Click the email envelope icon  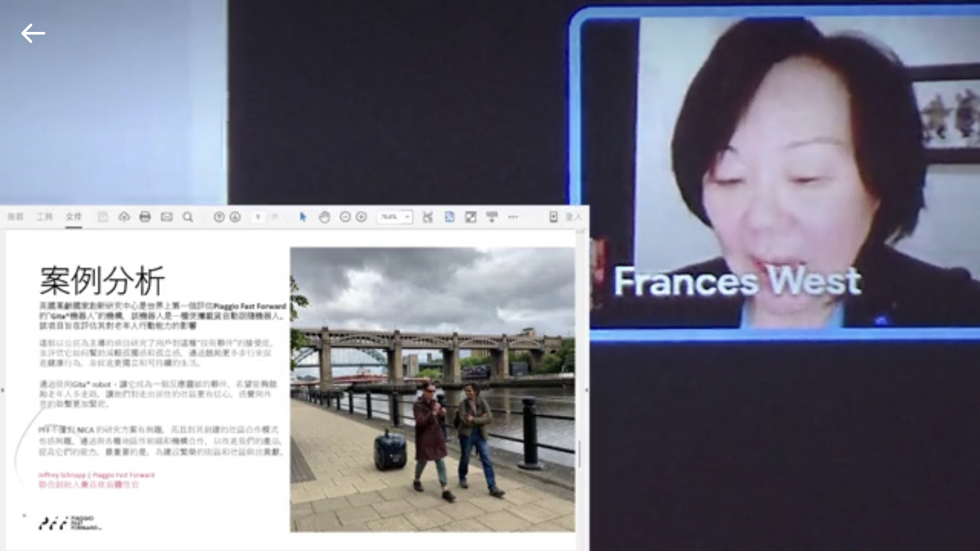(166, 217)
